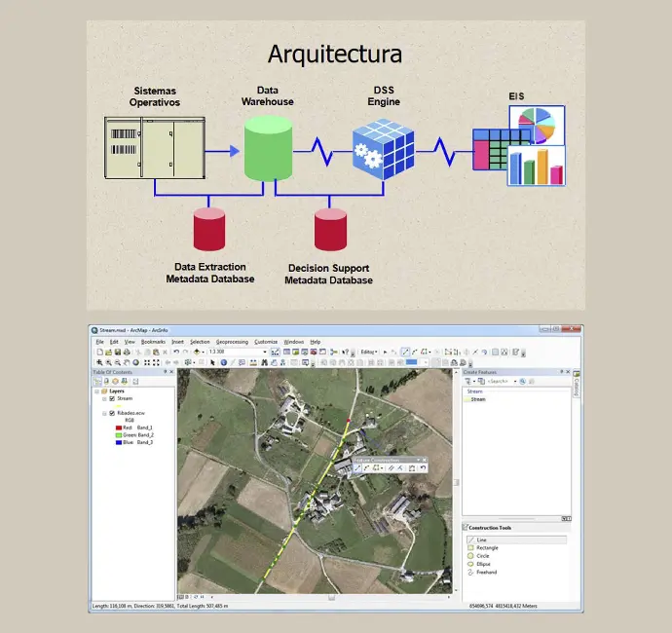Select the Zoom In magnifier tool

pyautogui.click(x=99, y=362)
